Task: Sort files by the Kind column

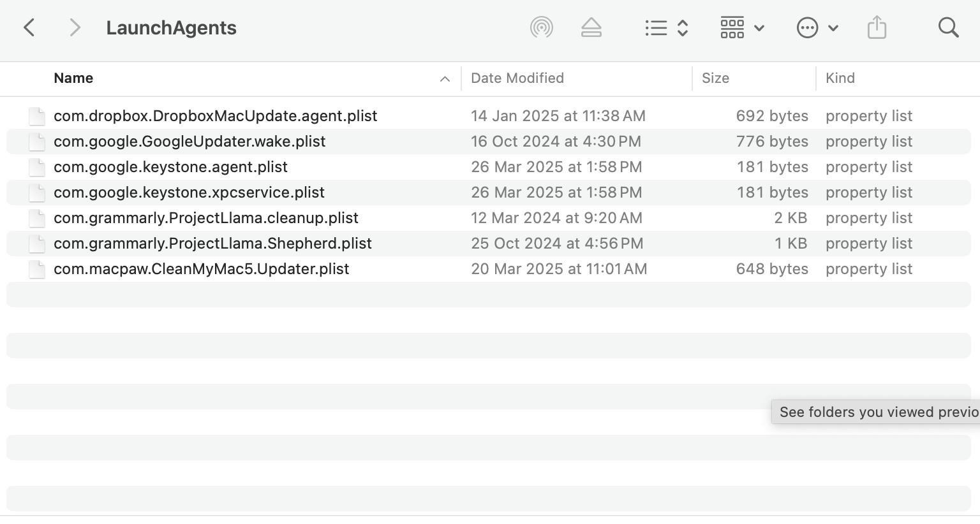Action: [840, 78]
